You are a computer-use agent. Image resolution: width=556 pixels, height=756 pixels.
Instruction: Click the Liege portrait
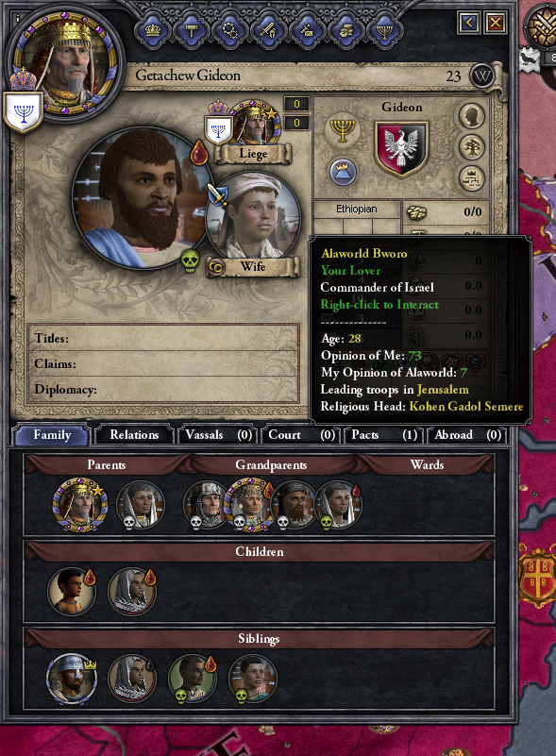254,126
